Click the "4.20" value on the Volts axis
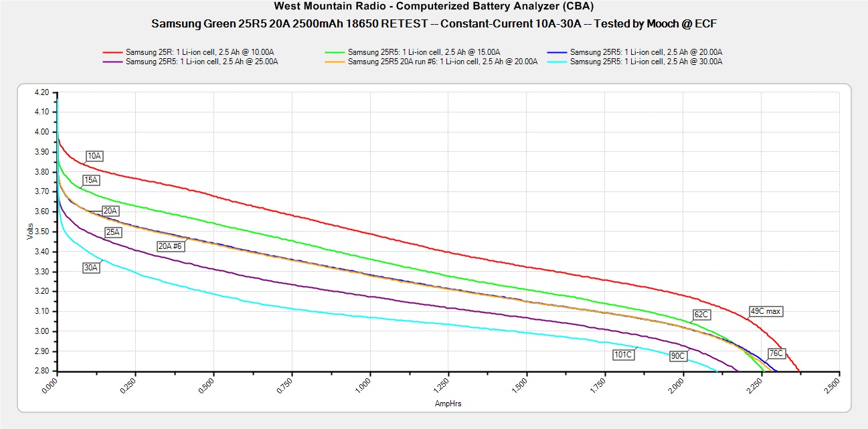 point(41,92)
